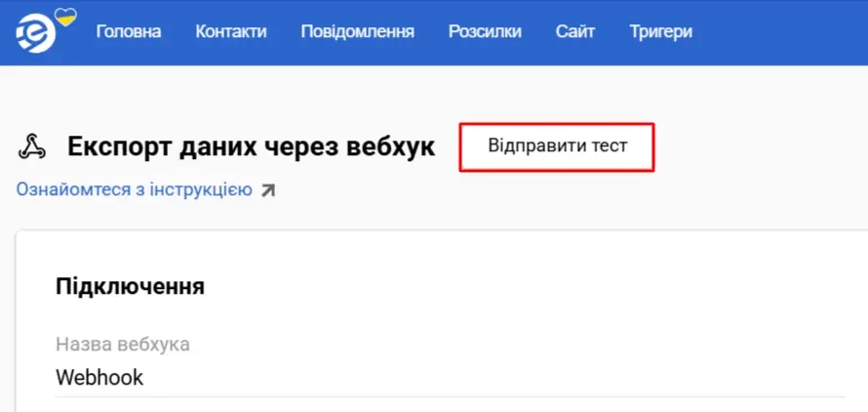Click the Відправити тест button
This screenshot has width=868, height=412.
557,147
